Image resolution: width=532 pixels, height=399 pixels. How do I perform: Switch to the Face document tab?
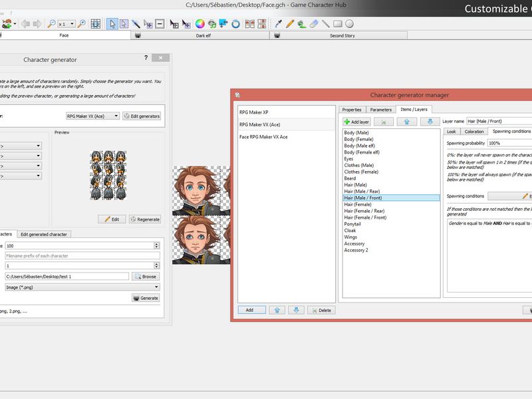pyautogui.click(x=64, y=35)
